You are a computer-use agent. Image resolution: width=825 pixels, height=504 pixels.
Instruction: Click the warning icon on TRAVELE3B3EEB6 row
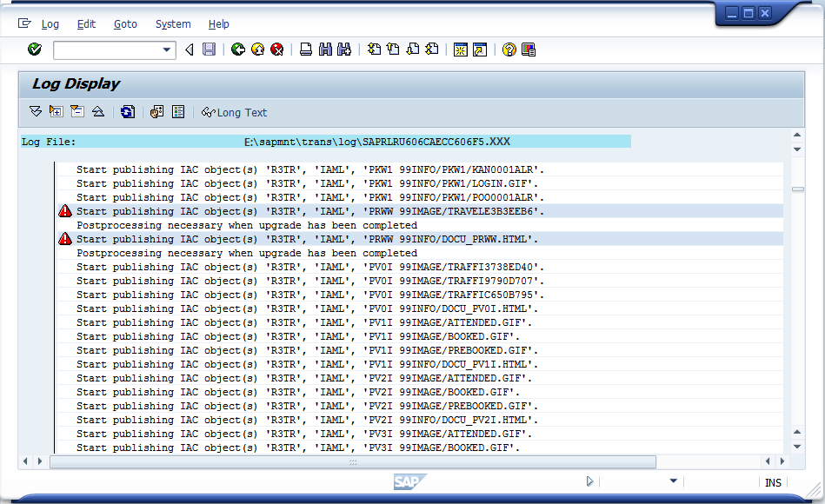[64, 211]
